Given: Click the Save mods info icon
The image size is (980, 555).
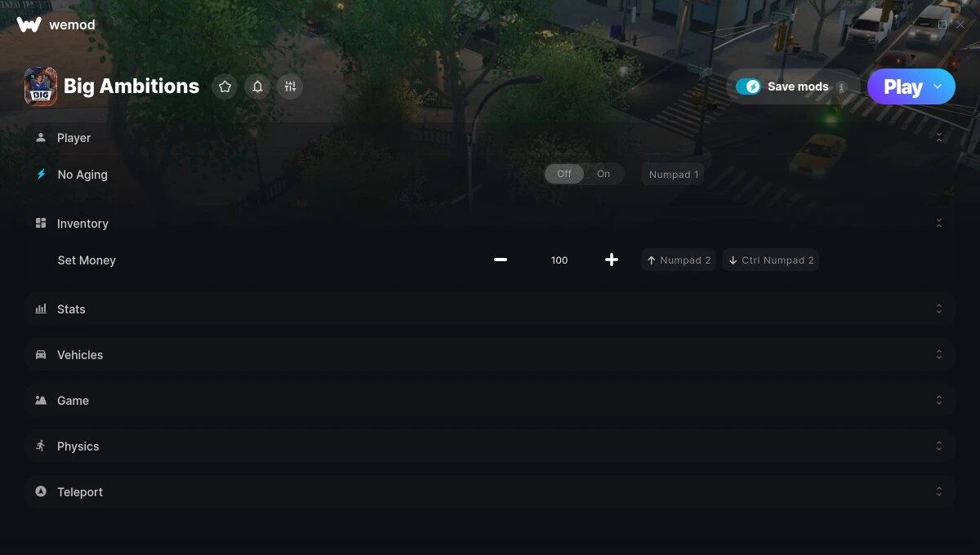Looking at the screenshot, I should (x=841, y=87).
